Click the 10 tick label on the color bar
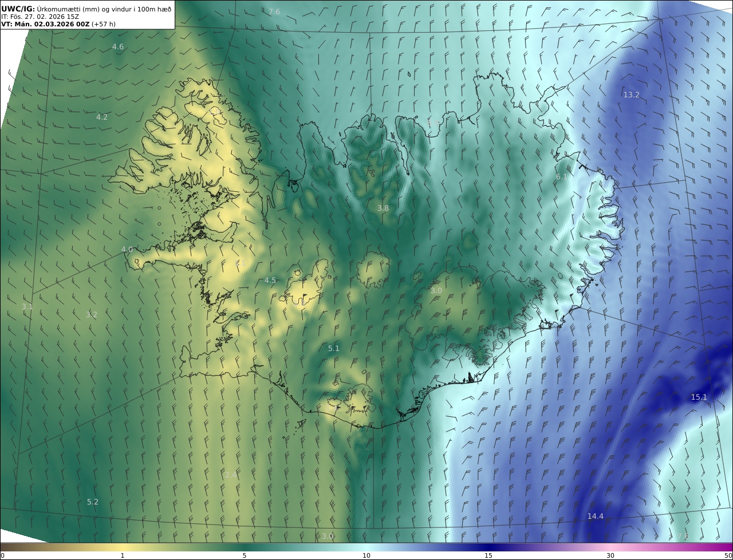This screenshot has width=733, height=560. coord(366,555)
